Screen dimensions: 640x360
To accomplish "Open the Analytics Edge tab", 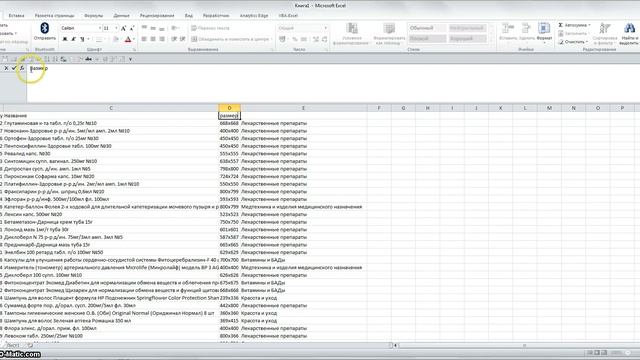I will click(254, 16).
